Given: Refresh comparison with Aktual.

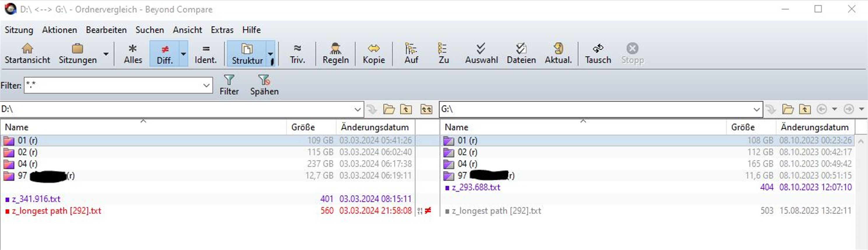Looking at the screenshot, I should click(558, 53).
